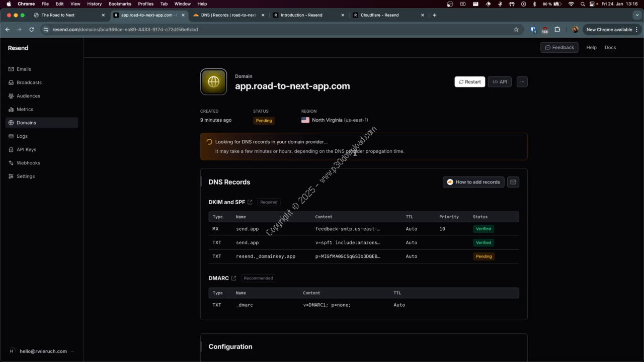Screen dimensions: 644x362
Task: Open the Emails sidebar section
Action: tap(42, 69)
